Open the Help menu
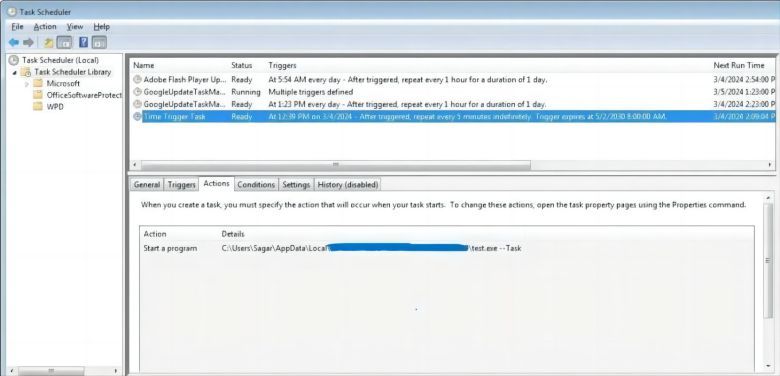Image resolution: width=780 pixels, height=376 pixels. tap(101, 27)
